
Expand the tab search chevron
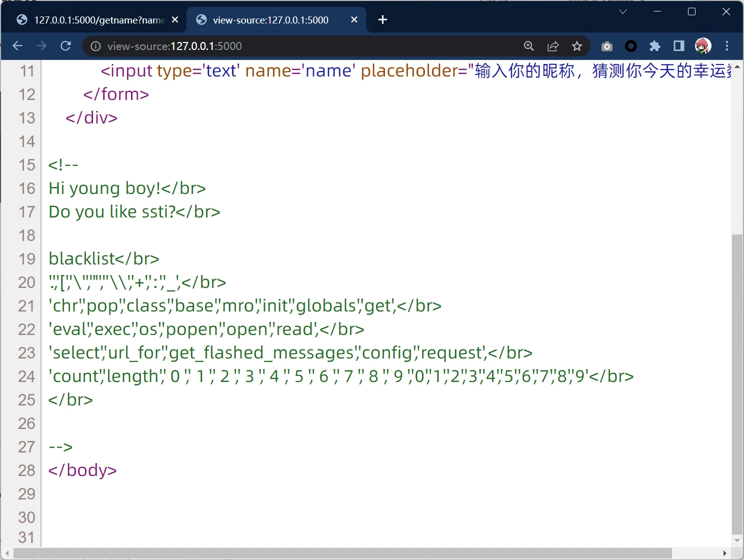tap(623, 11)
